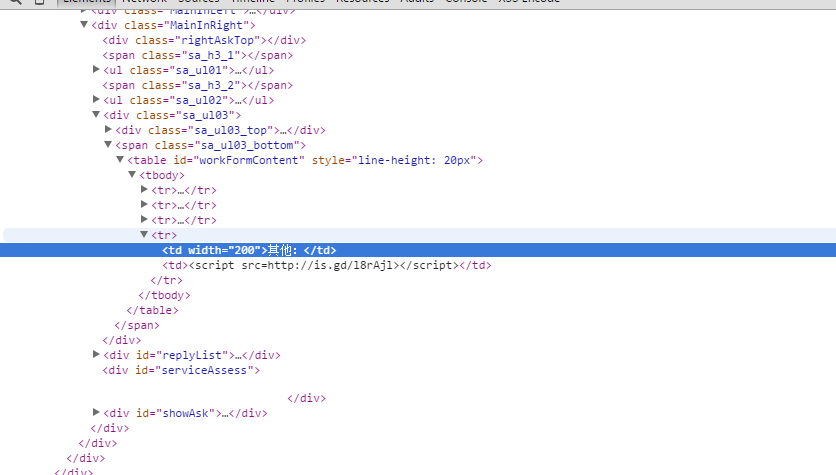The width and height of the screenshot is (836, 475).
Task: Collapse the tbody node arrow
Action: point(132,174)
